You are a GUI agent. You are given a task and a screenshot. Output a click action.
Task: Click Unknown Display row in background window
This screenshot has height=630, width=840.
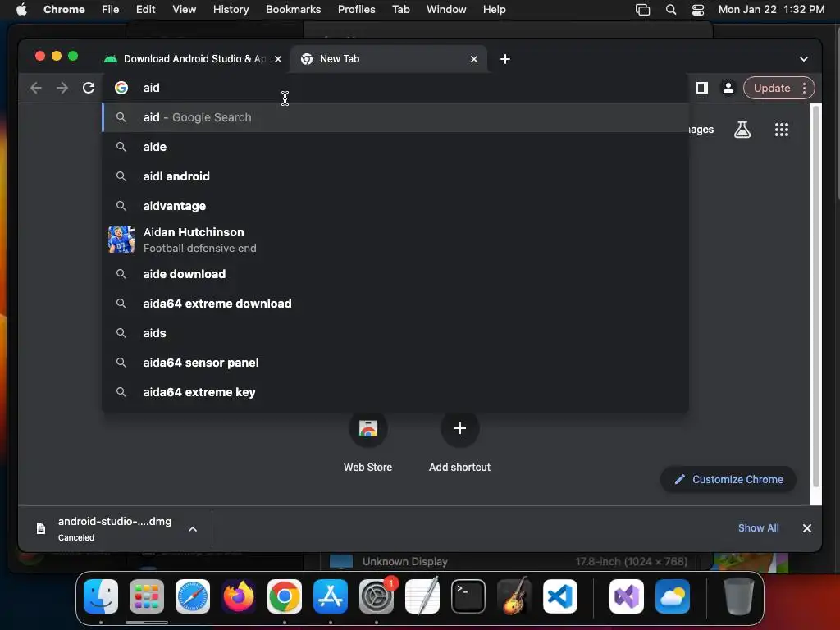pyautogui.click(x=509, y=561)
